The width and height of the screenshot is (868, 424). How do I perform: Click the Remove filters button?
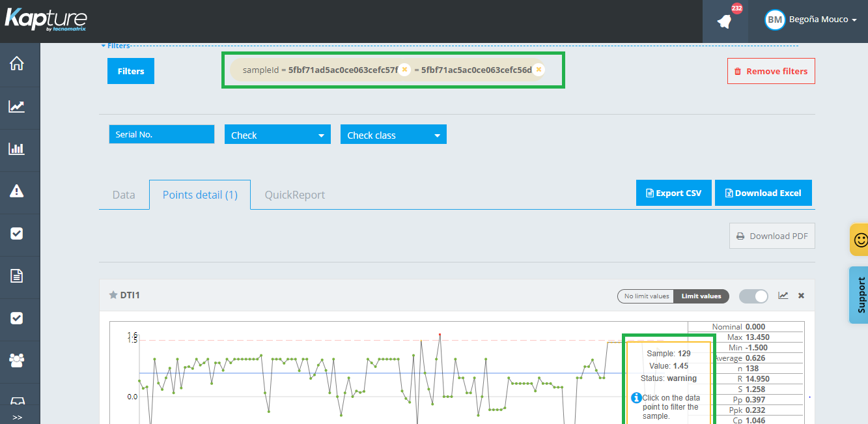pyautogui.click(x=771, y=71)
